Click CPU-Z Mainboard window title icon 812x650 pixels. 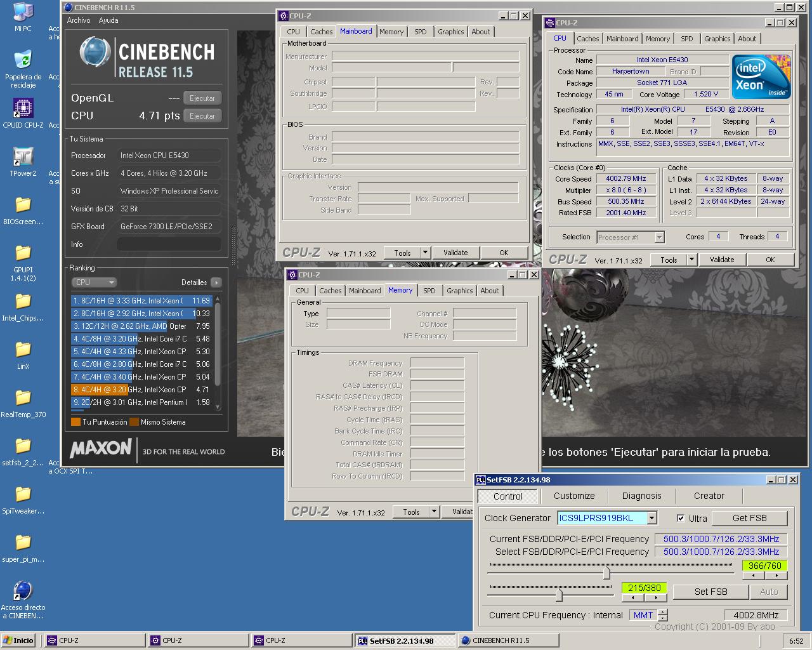click(284, 16)
